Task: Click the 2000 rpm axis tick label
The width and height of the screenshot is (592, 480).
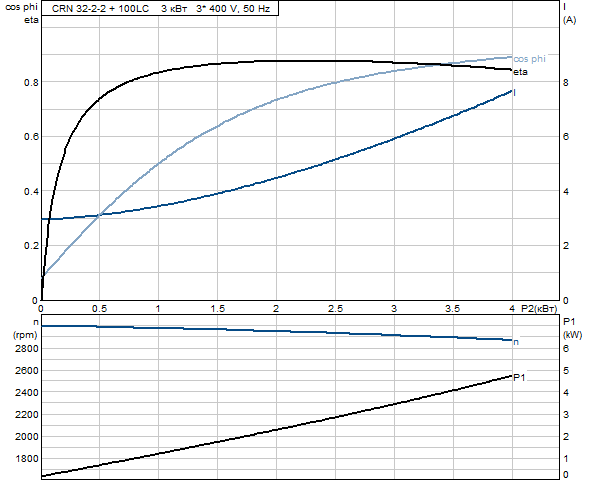Action: tap(27, 437)
